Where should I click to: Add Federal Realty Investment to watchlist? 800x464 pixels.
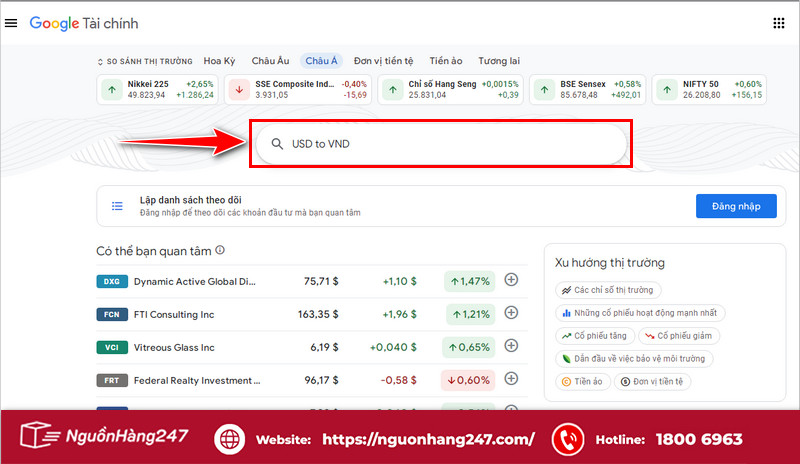tap(511, 379)
